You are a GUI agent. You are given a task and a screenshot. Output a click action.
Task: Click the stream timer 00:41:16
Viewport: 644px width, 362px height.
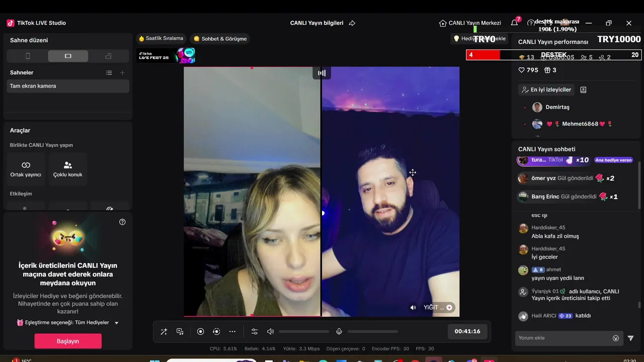[467, 331]
